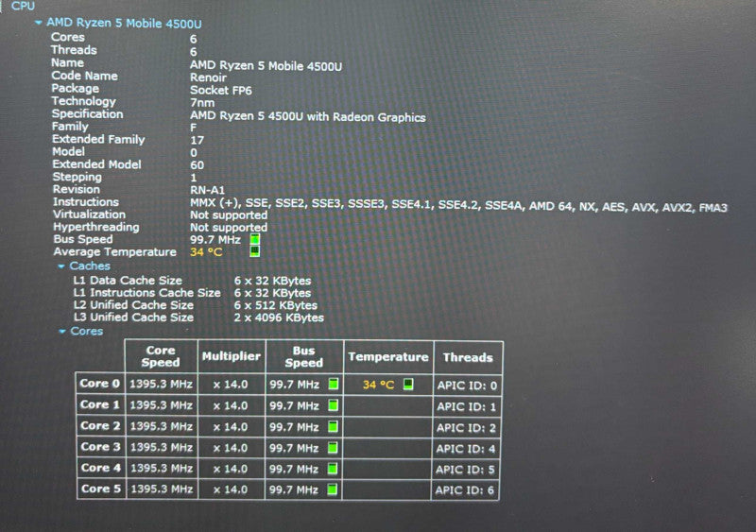Select the AMD Ryzen 5 Mobile 4500U heading text
This screenshot has width=756, height=532.
[x=124, y=24]
